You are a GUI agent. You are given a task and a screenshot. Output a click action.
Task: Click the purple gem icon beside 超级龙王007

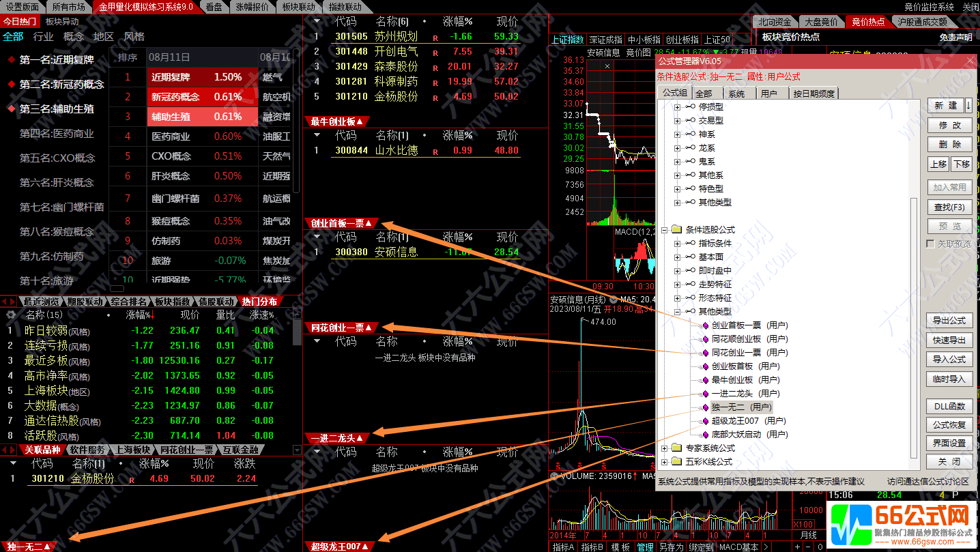point(706,421)
